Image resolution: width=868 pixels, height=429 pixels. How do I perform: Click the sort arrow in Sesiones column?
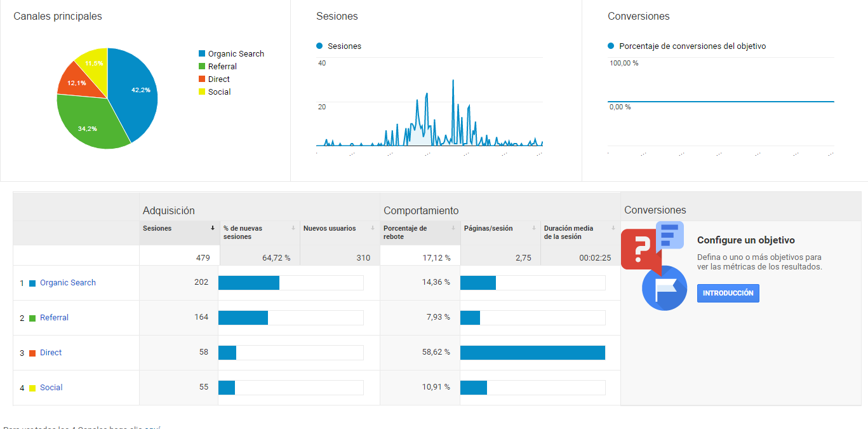click(x=213, y=228)
